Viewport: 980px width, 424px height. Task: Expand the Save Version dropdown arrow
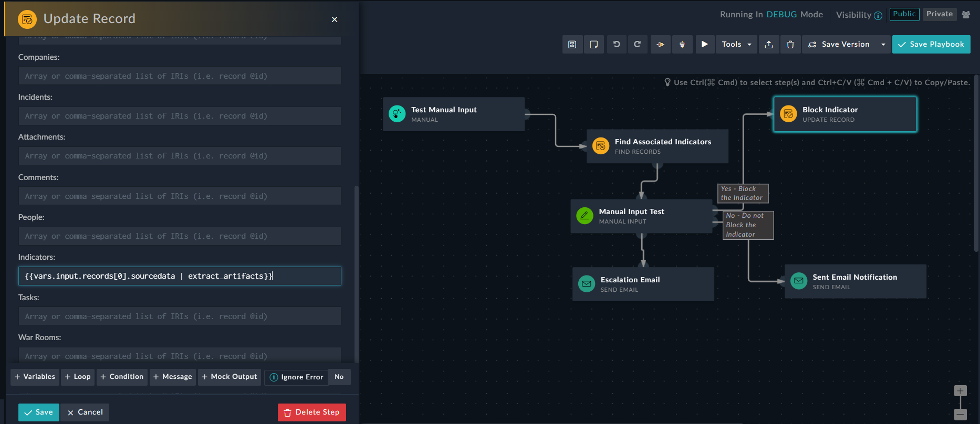pos(883,45)
